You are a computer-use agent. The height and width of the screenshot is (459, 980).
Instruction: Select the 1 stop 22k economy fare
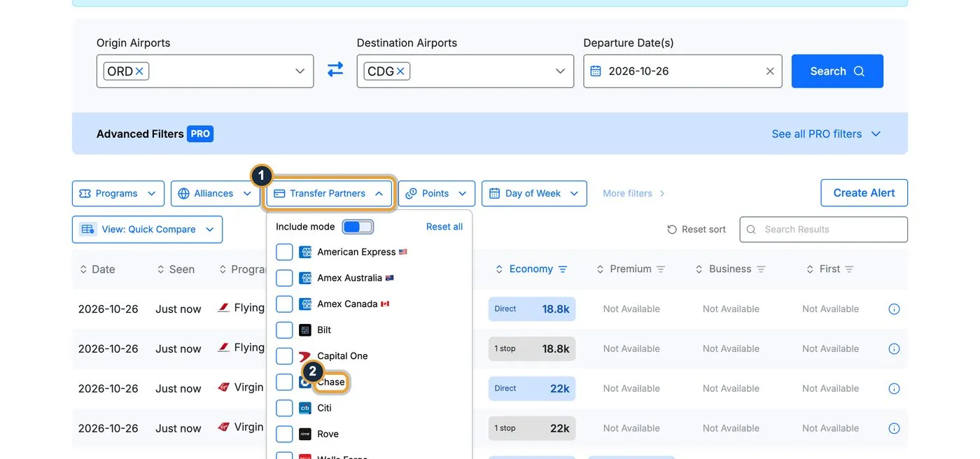(x=532, y=428)
